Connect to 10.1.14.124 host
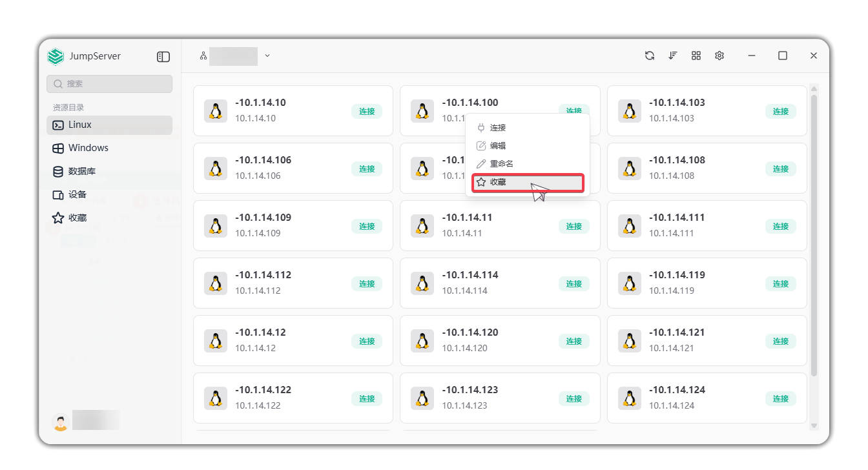 (781, 399)
